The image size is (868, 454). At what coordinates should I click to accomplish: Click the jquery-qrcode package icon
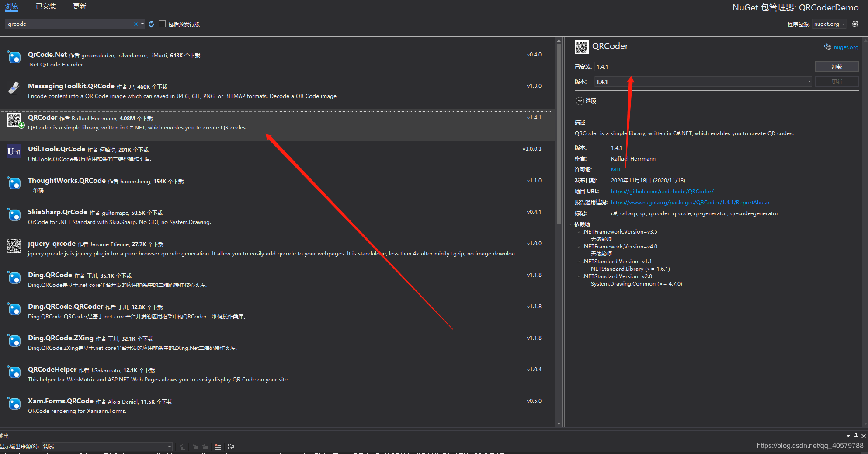coord(14,246)
